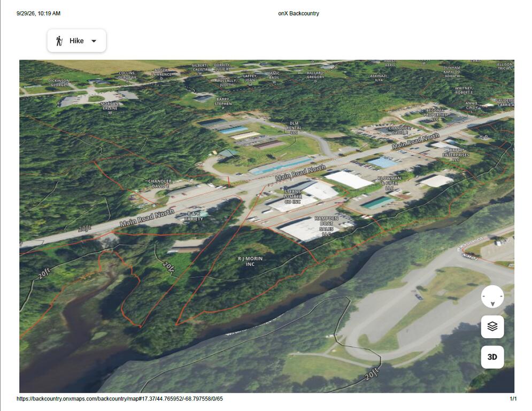Click the BARRY STEPHEN parcel label
Image resolution: width=532 pixels, height=411 pixels.
[223, 103]
